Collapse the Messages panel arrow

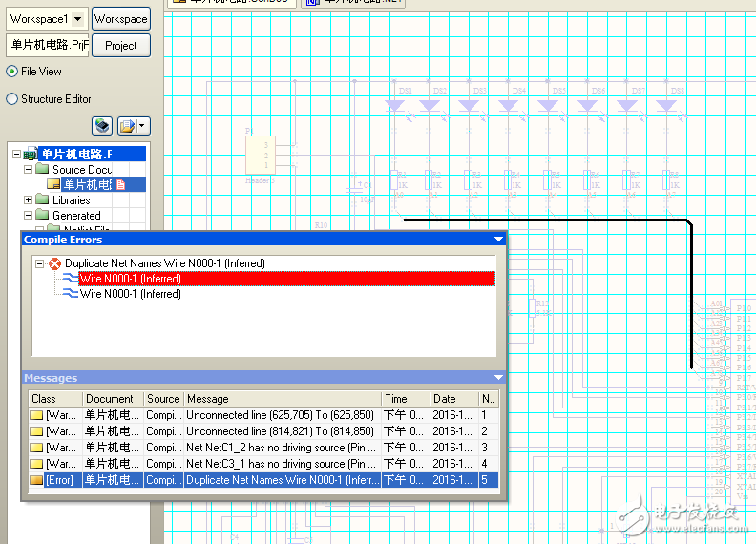[x=498, y=378]
